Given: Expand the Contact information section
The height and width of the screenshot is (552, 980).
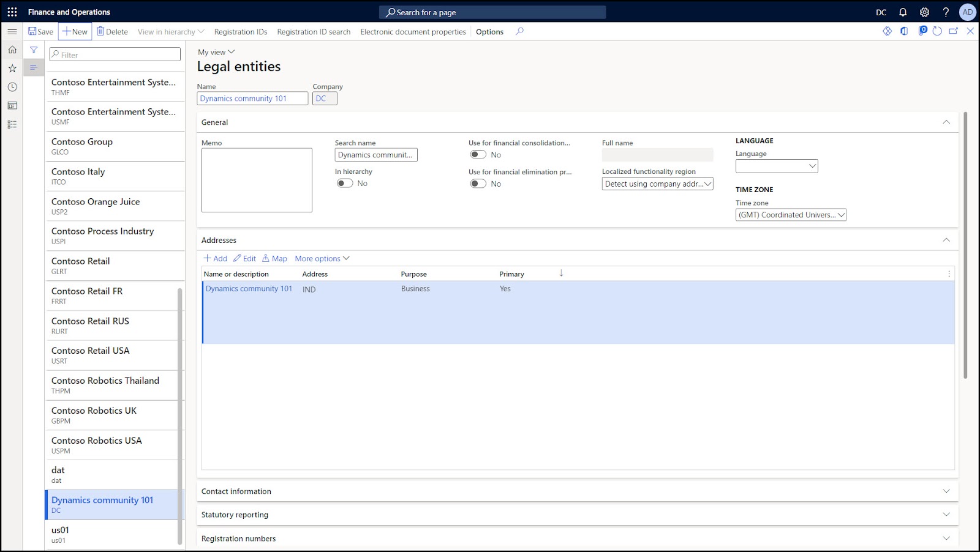Looking at the screenshot, I should [946, 491].
